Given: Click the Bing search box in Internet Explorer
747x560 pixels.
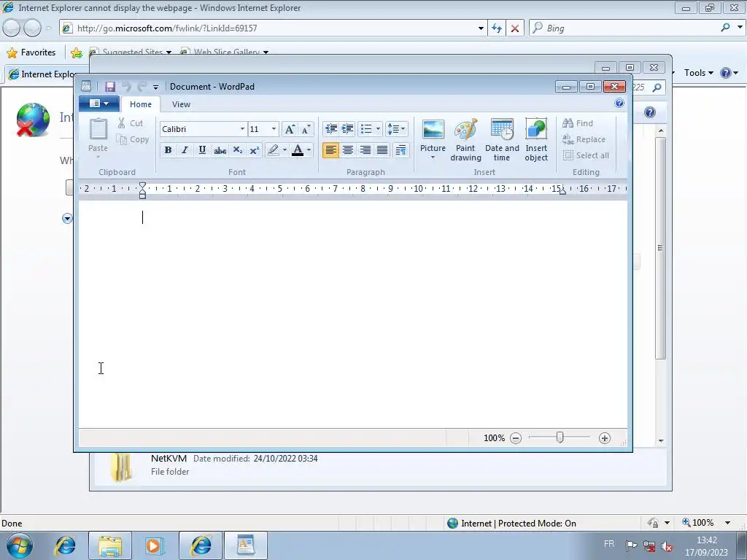Looking at the screenshot, I should 629,28.
